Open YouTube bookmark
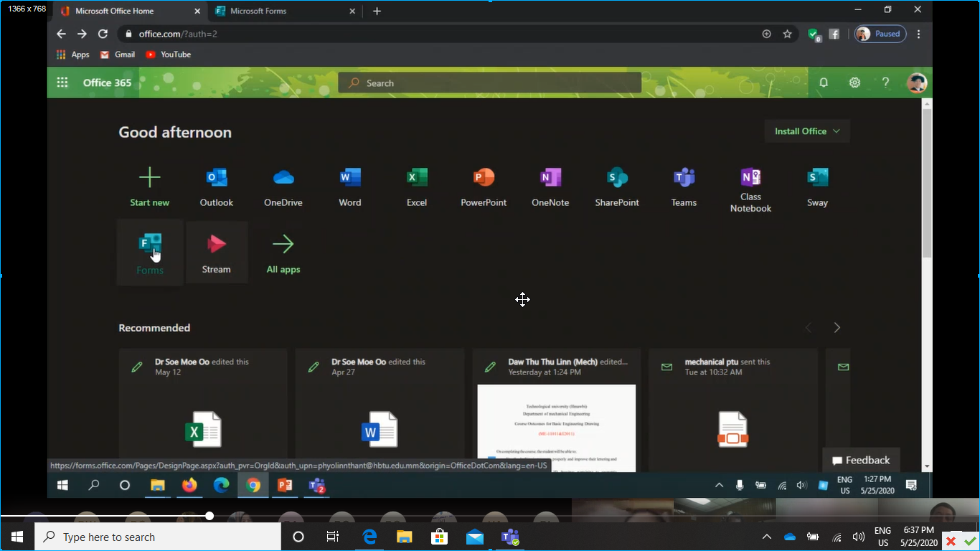This screenshot has width=980, height=551. click(x=169, y=55)
